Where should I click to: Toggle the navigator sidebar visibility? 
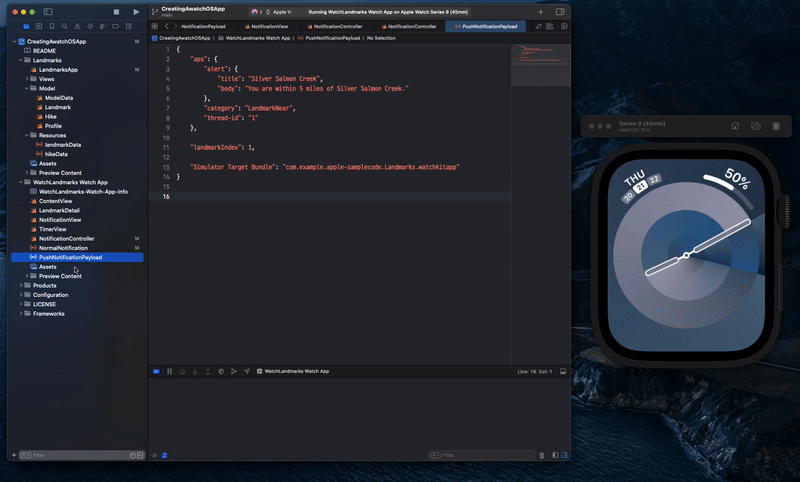pyautogui.click(x=48, y=12)
